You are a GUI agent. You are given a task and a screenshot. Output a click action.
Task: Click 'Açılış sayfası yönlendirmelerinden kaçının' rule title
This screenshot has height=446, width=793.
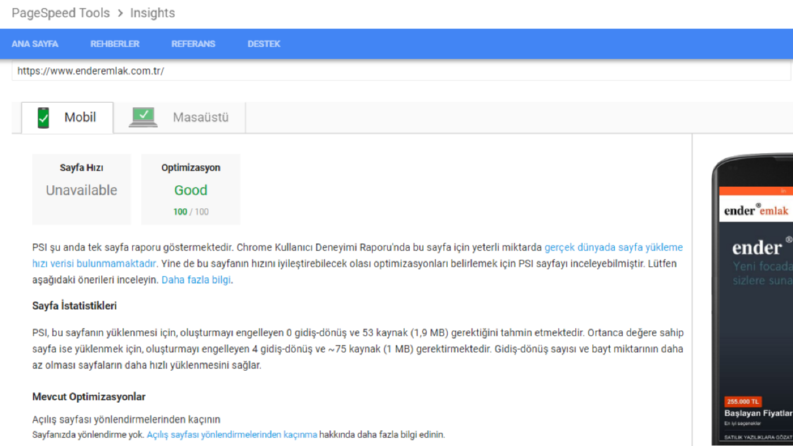(x=126, y=419)
